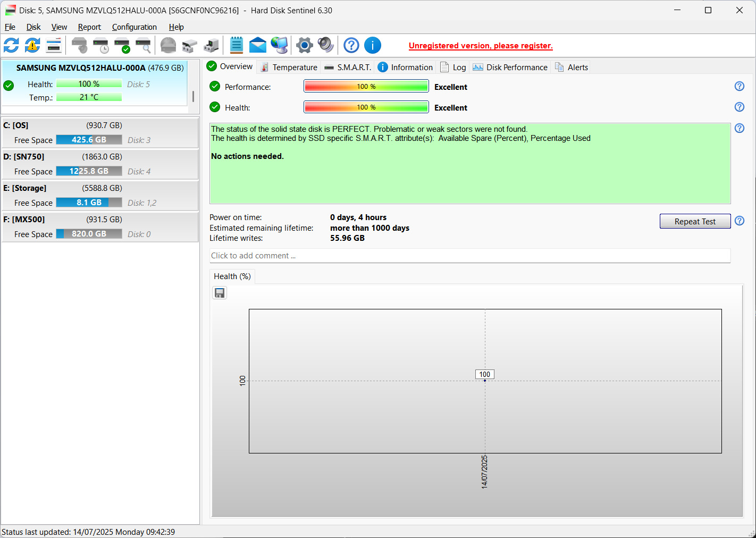The height and width of the screenshot is (538, 756).
Task: Click the tower and drive toolbar icon
Action: click(211, 46)
